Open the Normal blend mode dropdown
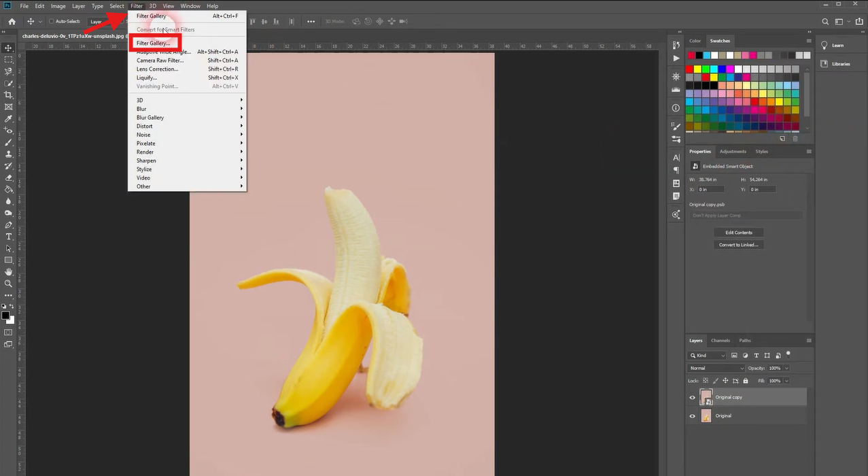 [716, 369]
